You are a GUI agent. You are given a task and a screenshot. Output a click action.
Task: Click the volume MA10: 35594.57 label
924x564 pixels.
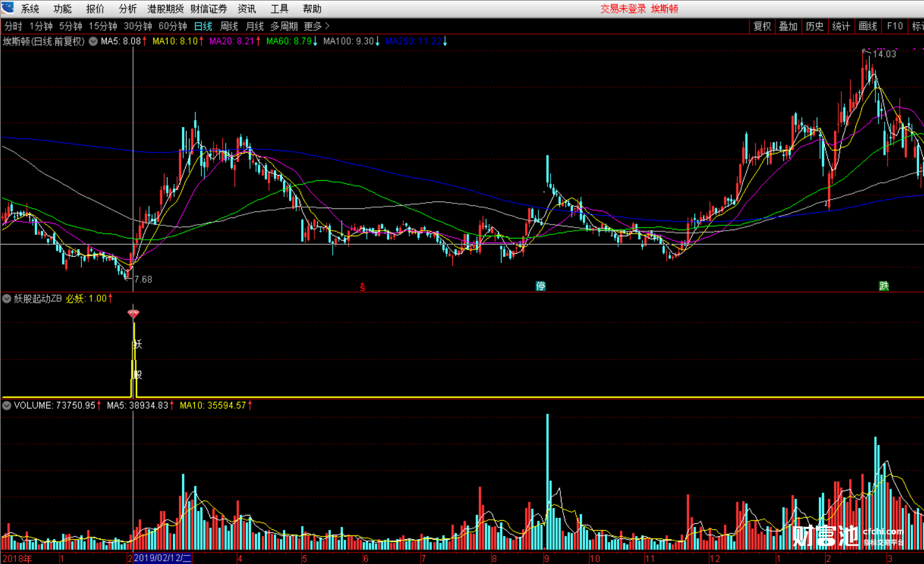point(212,406)
